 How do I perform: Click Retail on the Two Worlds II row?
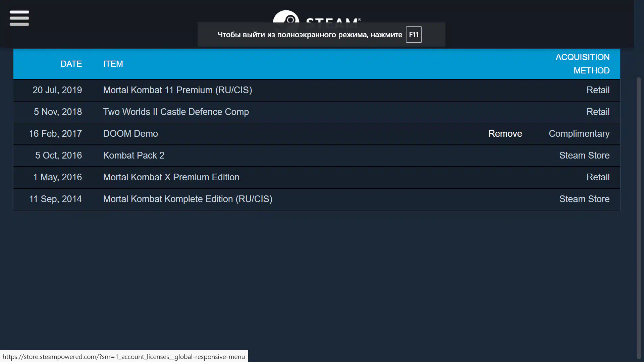click(598, 112)
